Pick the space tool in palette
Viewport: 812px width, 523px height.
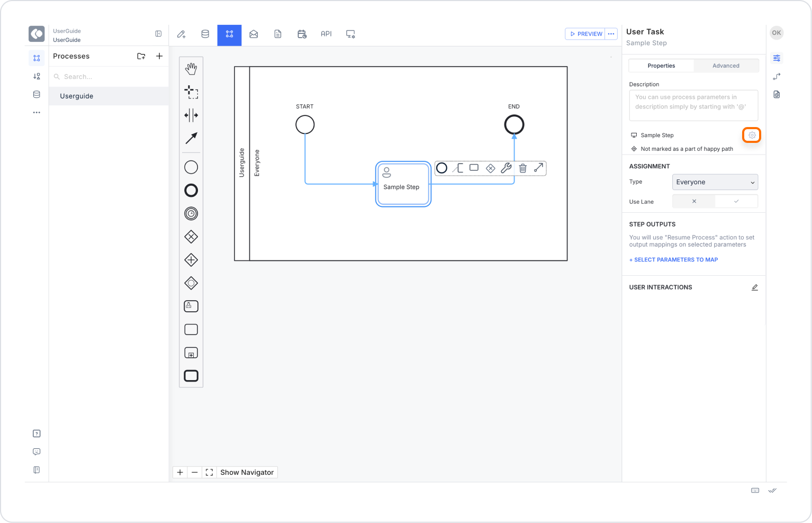click(x=191, y=115)
